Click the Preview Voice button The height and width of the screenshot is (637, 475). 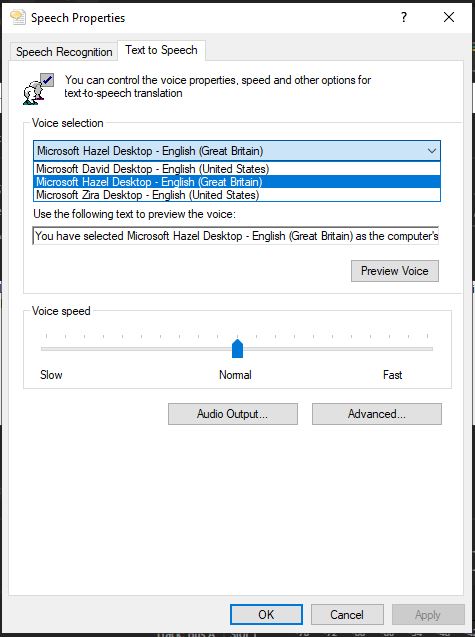tap(395, 271)
